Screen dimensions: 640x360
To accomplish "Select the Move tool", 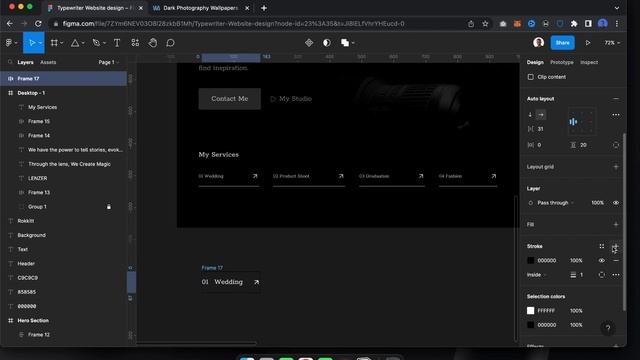I will point(31,42).
